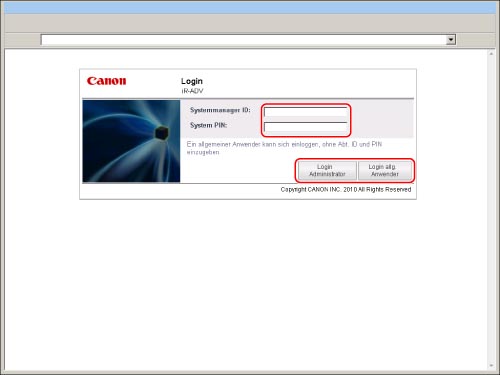The width and height of the screenshot is (500, 375).
Task: Focus the System PIN input field
Action: pyautogui.click(x=305, y=127)
